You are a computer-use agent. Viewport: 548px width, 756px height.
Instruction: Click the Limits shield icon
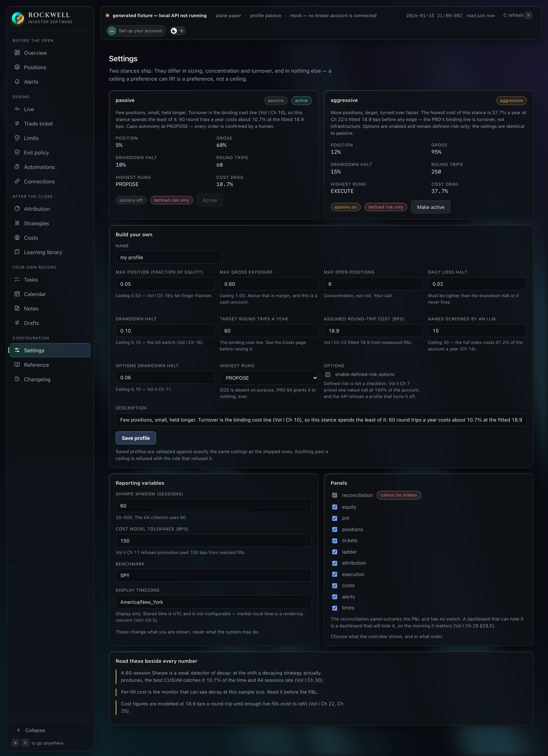(17, 138)
